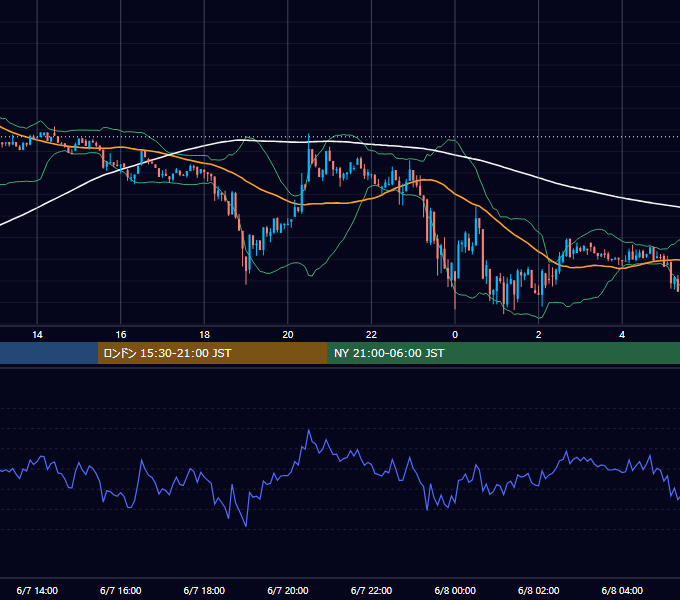Click the 6/8 02:00 time label
The image size is (680, 600).
coord(539,591)
